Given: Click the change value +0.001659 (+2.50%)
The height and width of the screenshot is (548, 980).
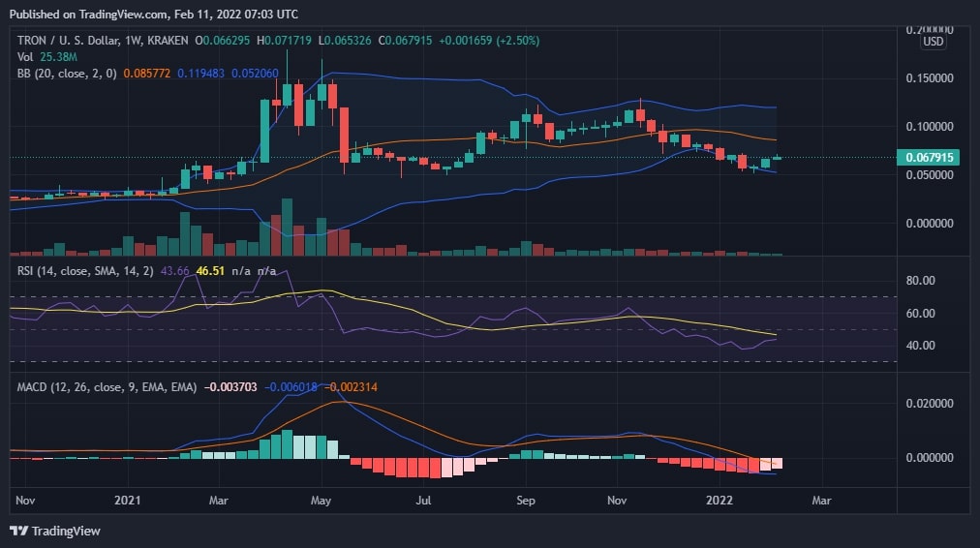Looking at the screenshot, I should pos(489,41).
